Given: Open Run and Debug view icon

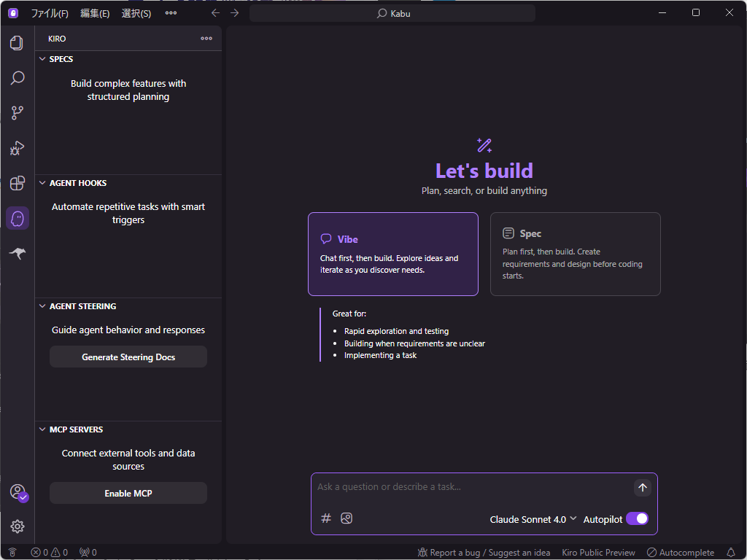Looking at the screenshot, I should (x=18, y=148).
